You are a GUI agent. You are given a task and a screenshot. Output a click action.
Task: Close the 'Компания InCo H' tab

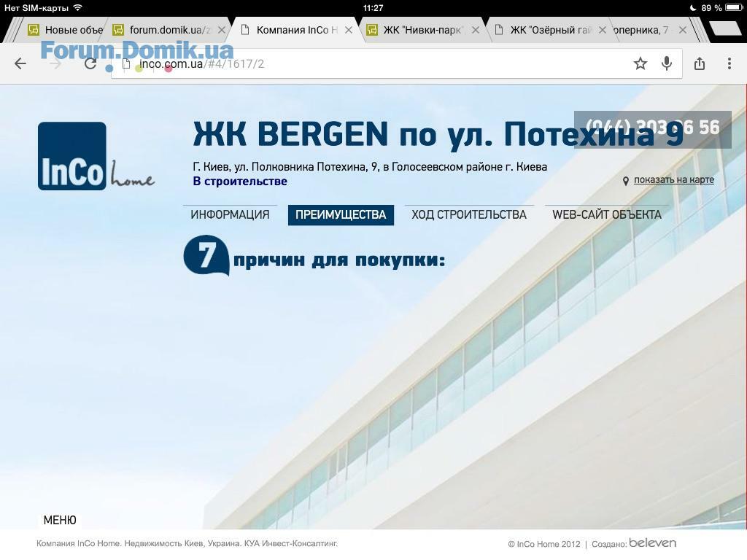(349, 30)
